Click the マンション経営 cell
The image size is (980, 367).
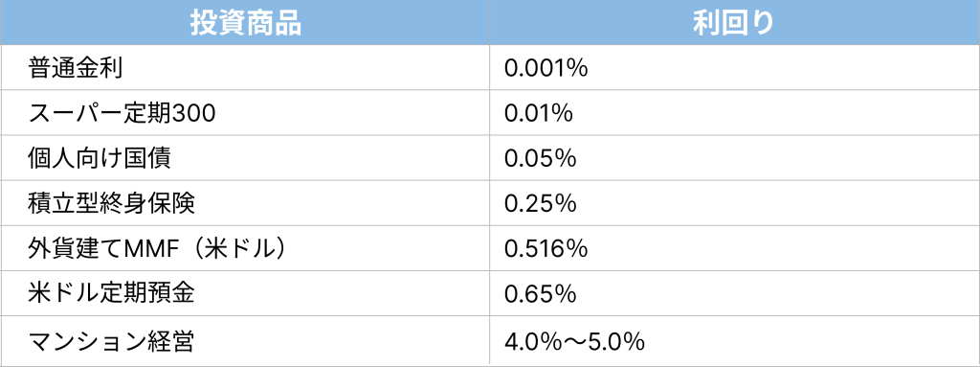pyautogui.click(x=245, y=340)
